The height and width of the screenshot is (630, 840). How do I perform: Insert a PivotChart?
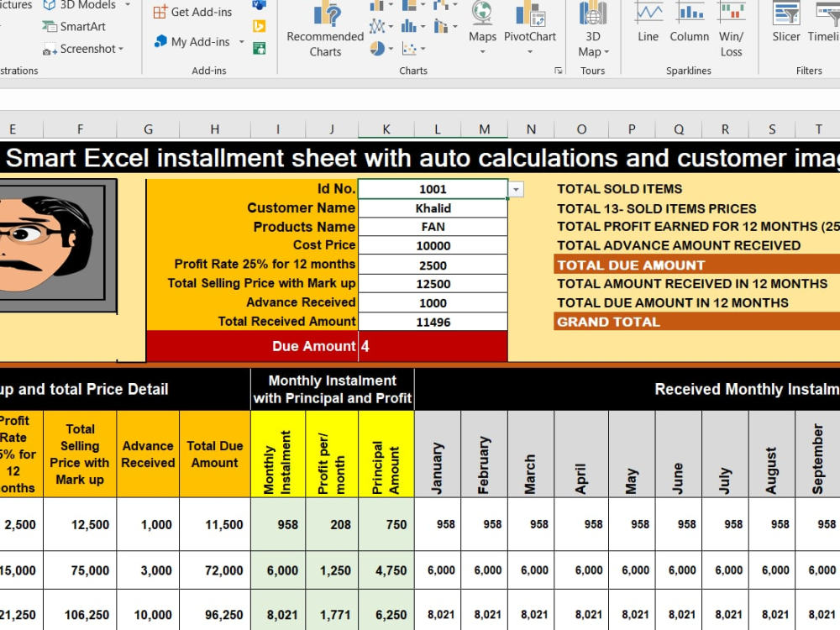530,29
